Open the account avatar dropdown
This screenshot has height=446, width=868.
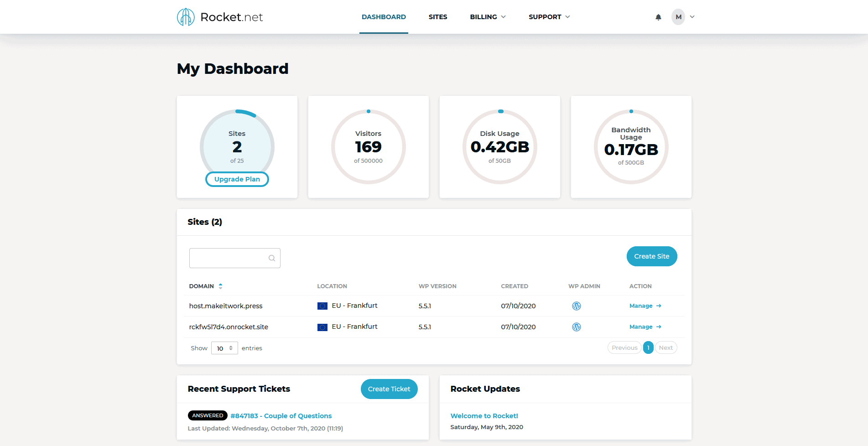click(683, 17)
